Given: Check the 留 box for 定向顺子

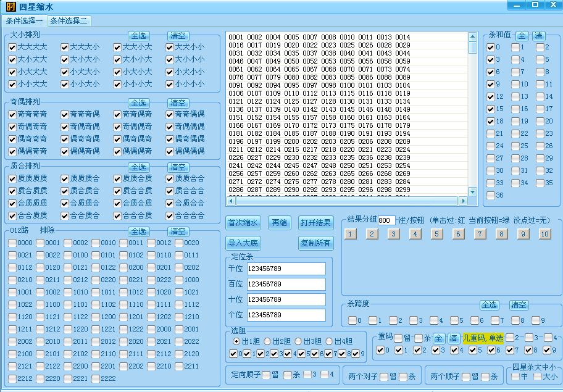Looking at the screenshot, I should [266, 375].
